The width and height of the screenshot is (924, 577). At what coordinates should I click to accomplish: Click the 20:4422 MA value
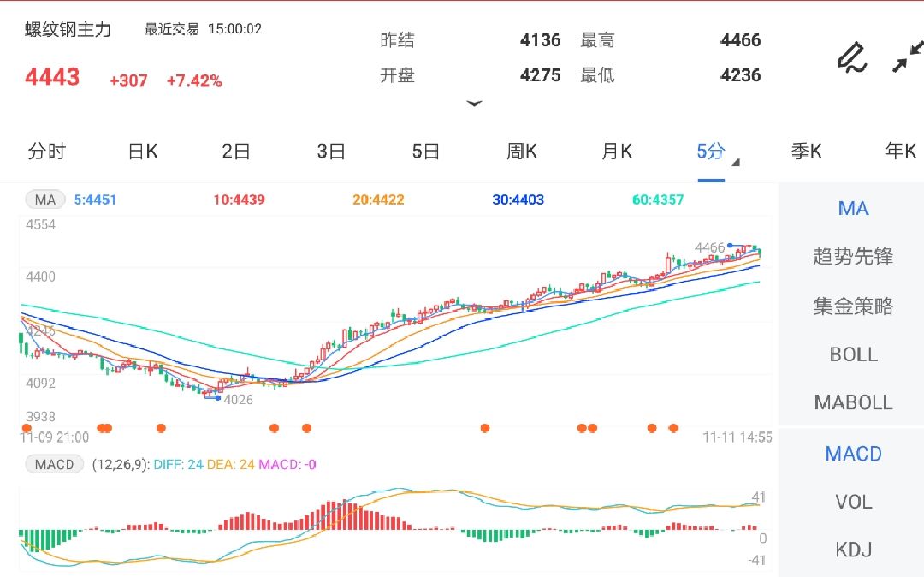click(x=378, y=199)
